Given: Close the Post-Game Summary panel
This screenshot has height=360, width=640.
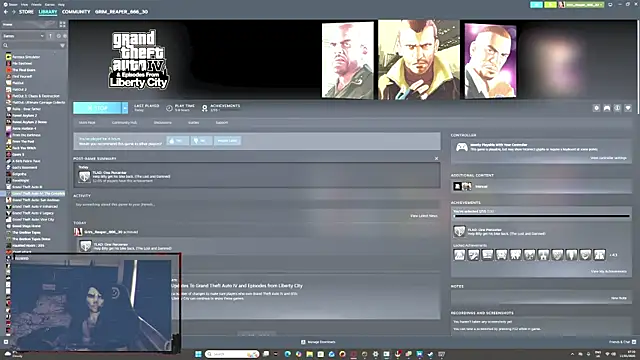Looking at the screenshot, I should (436, 158).
